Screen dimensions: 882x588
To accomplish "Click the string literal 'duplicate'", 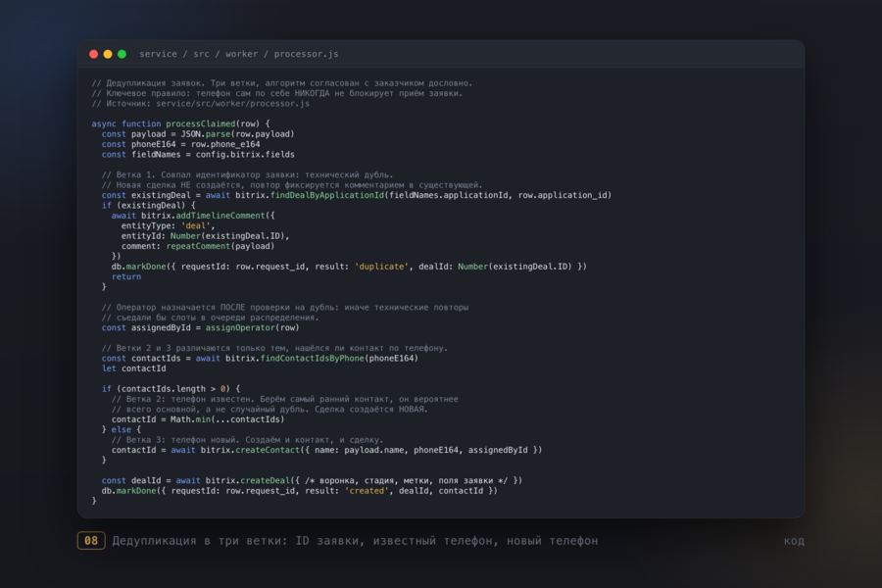I will 381,267.
